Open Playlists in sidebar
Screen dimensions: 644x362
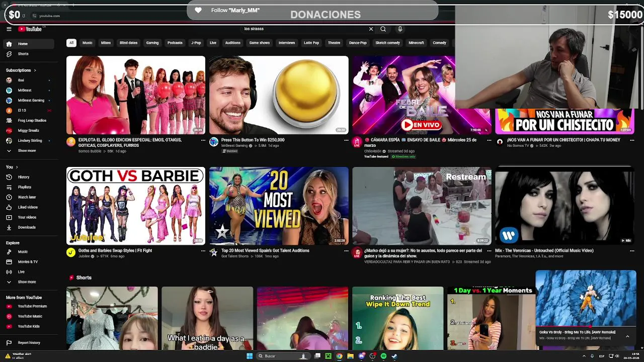pos(28,187)
